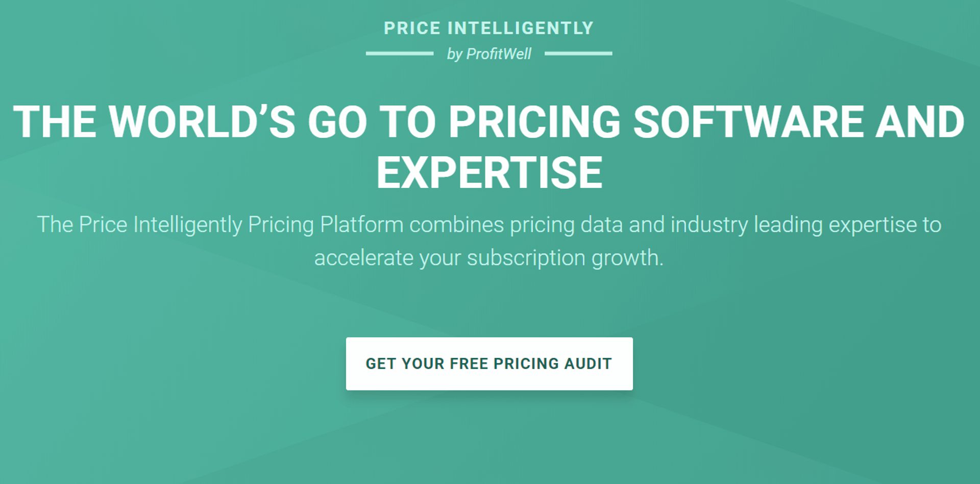Click the GET YOUR FREE PRICING AUDIT button
The image size is (980, 484).
[x=488, y=364]
